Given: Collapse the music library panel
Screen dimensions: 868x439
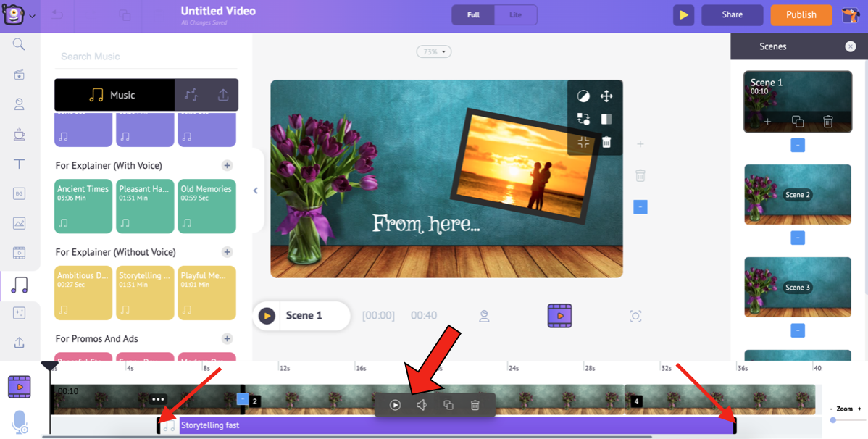Looking at the screenshot, I should click(255, 191).
